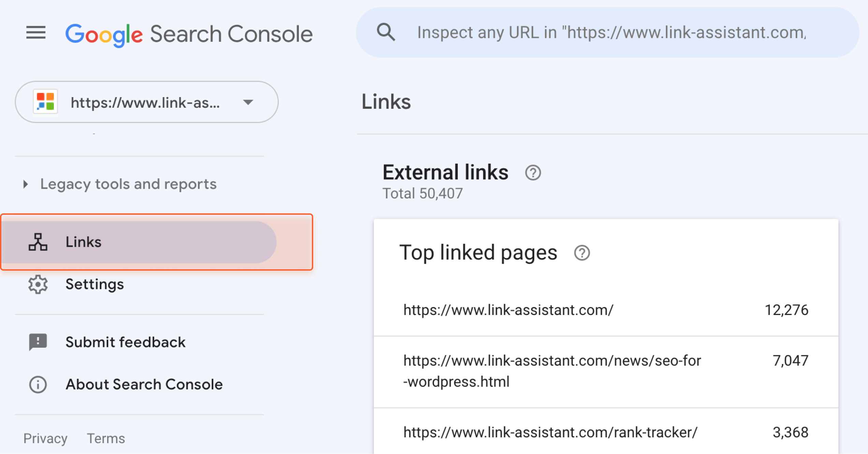
Task: Click the About Search Console info icon
Action: pos(38,384)
